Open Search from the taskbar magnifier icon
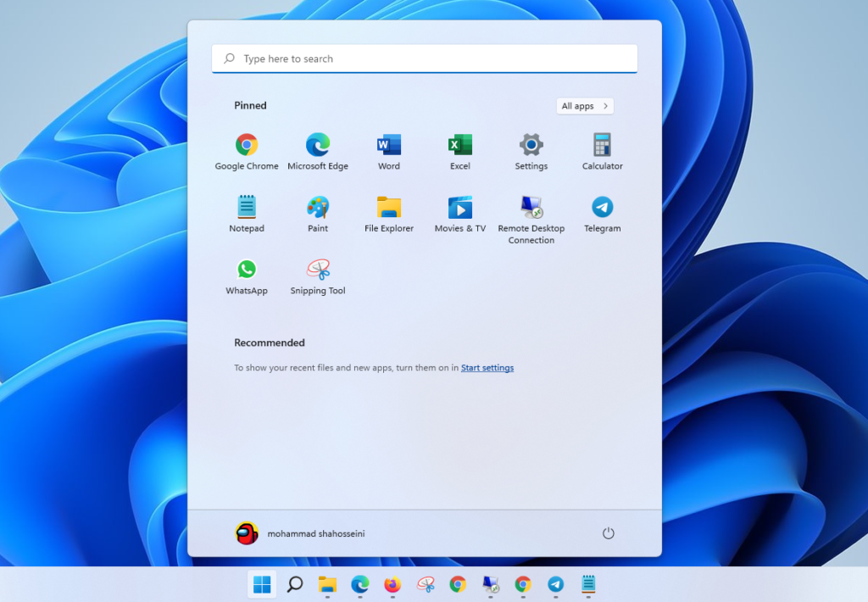 294,583
